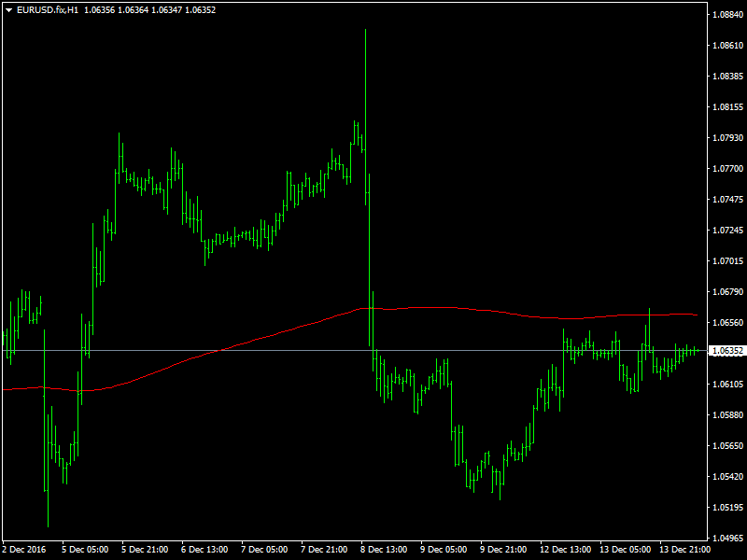Click the 1.08155 price scale label
The height and width of the screenshot is (560, 747).
(x=727, y=107)
